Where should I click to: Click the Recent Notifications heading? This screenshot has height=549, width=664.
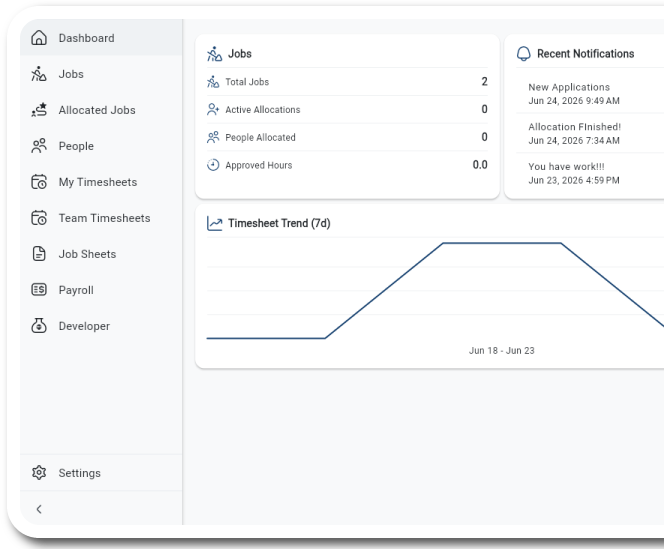(x=586, y=54)
